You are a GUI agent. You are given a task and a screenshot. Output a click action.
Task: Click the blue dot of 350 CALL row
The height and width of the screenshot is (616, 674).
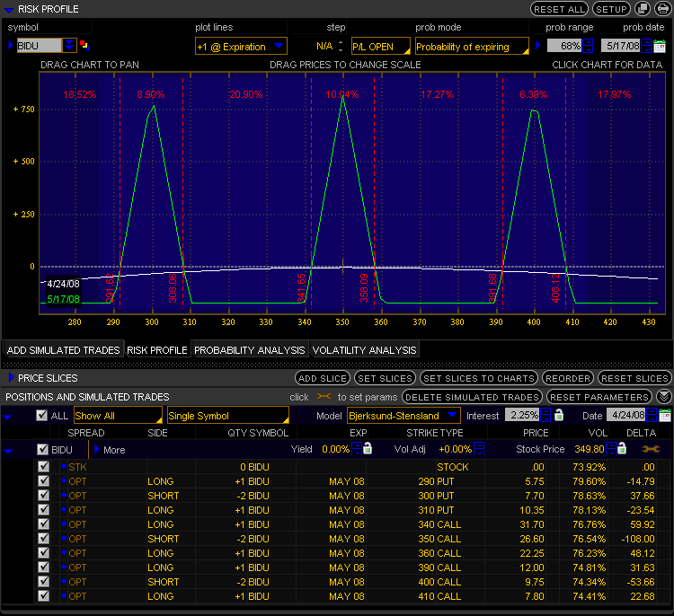(x=64, y=538)
